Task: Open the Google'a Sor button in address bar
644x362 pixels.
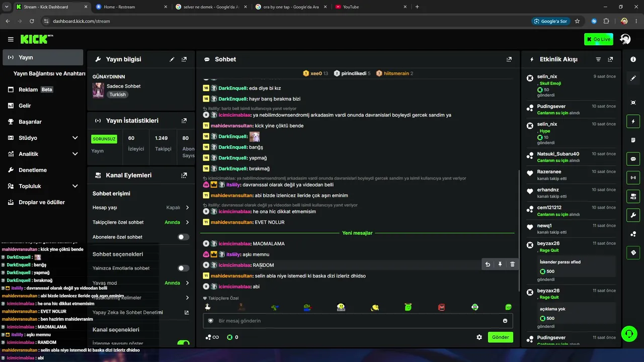Action: [551, 21]
